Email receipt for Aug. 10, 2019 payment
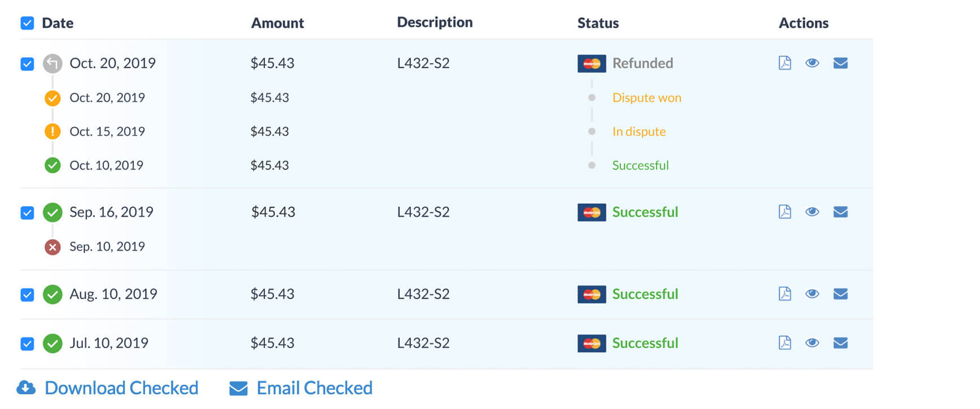Viewport: 980px width, 409px height. tap(840, 294)
